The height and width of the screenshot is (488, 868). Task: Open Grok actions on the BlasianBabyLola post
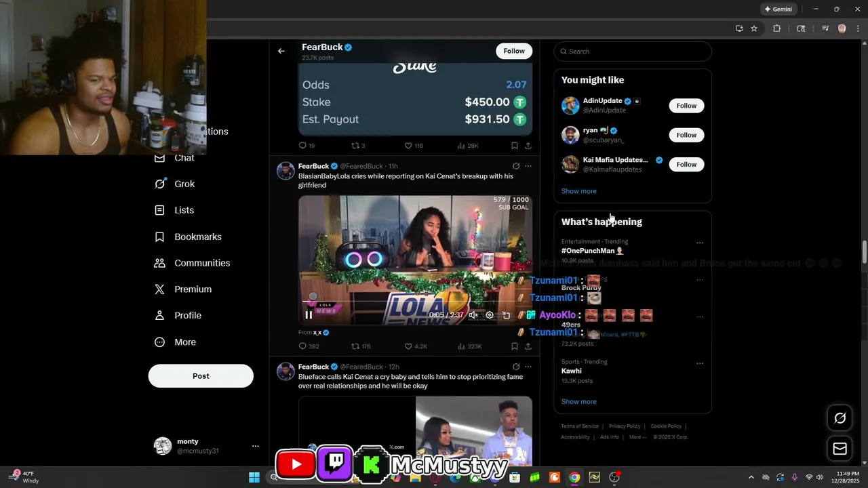pos(516,166)
